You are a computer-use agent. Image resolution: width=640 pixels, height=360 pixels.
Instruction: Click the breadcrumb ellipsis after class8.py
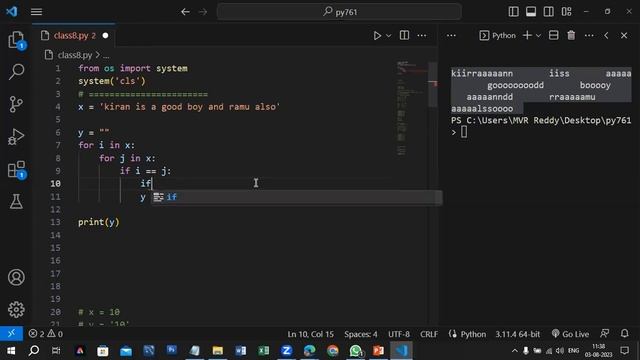point(106,55)
